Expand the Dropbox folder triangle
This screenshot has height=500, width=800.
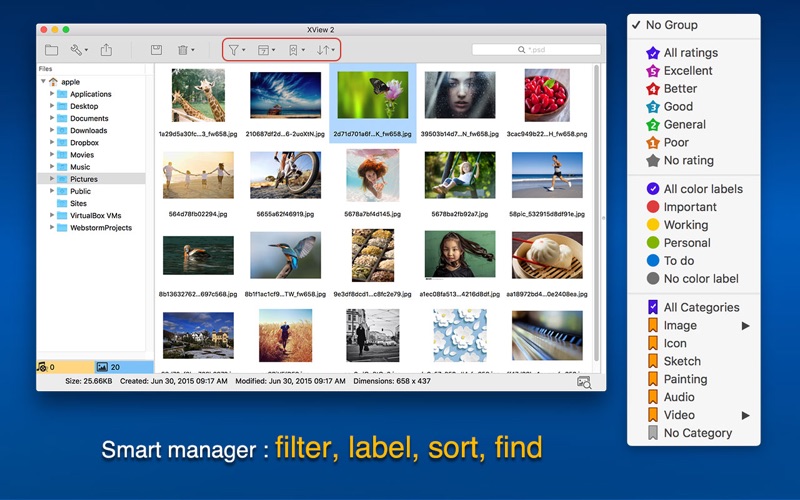(52, 142)
